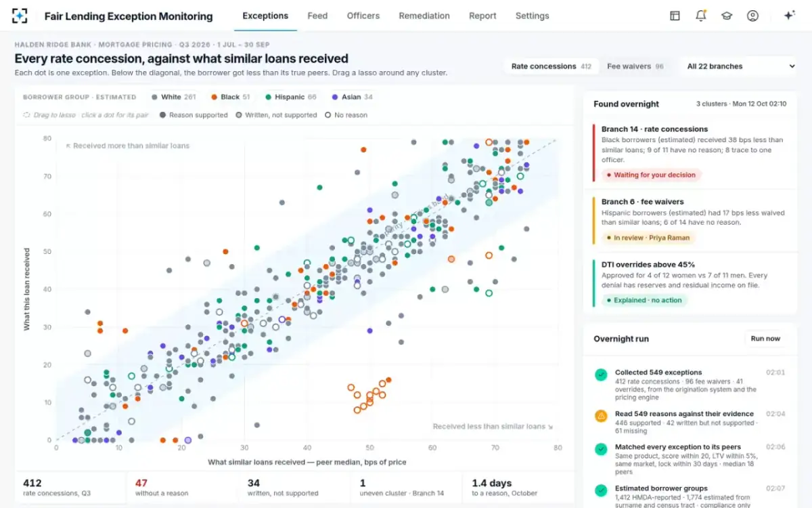Image resolution: width=812 pixels, height=508 pixels.
Task: Open the All 22 branches dropdown
Action: [740, 66]
